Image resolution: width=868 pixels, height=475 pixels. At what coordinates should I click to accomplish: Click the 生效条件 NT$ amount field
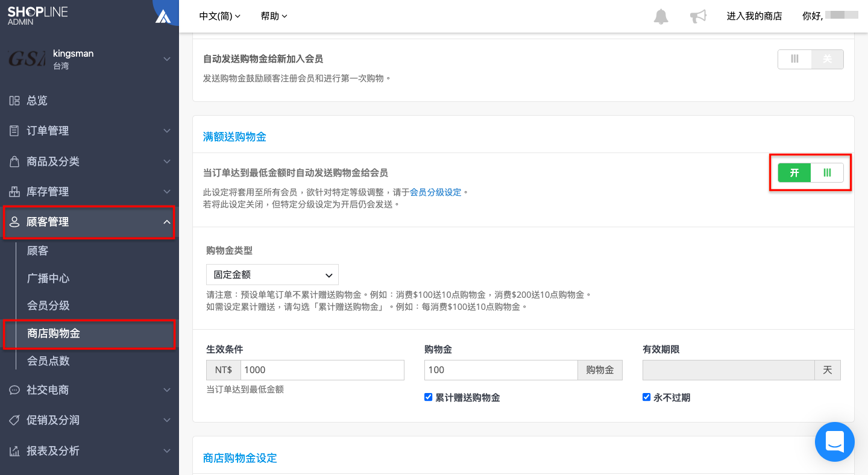point(322,370)
